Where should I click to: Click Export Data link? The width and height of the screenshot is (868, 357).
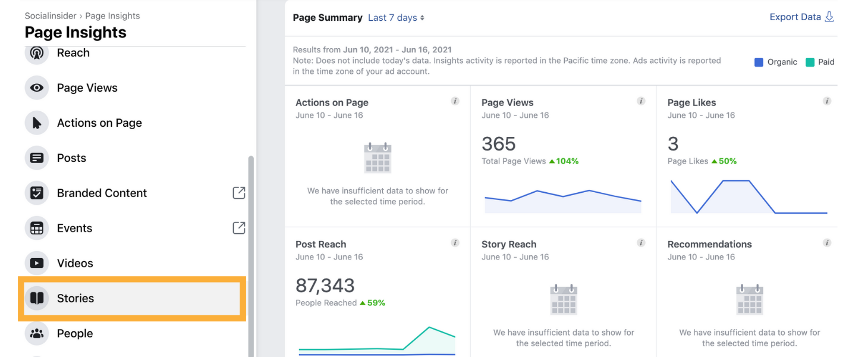tap(802, 17)
